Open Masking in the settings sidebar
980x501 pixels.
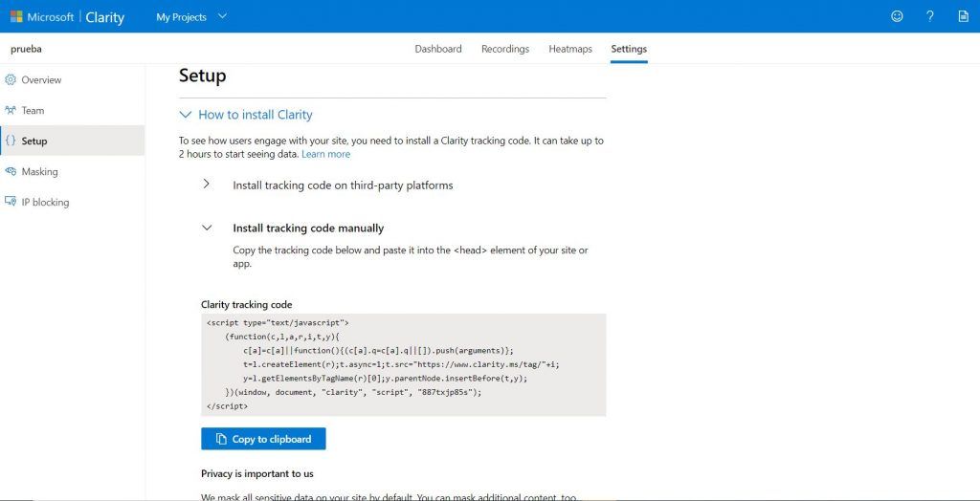(73, 171)
